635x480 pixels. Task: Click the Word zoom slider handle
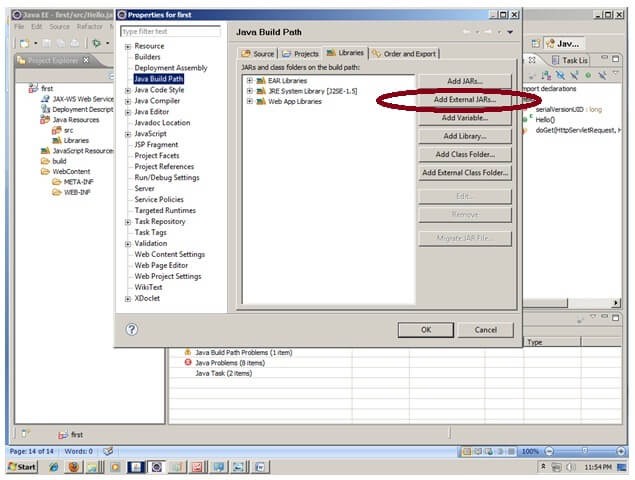pos(584,451)
